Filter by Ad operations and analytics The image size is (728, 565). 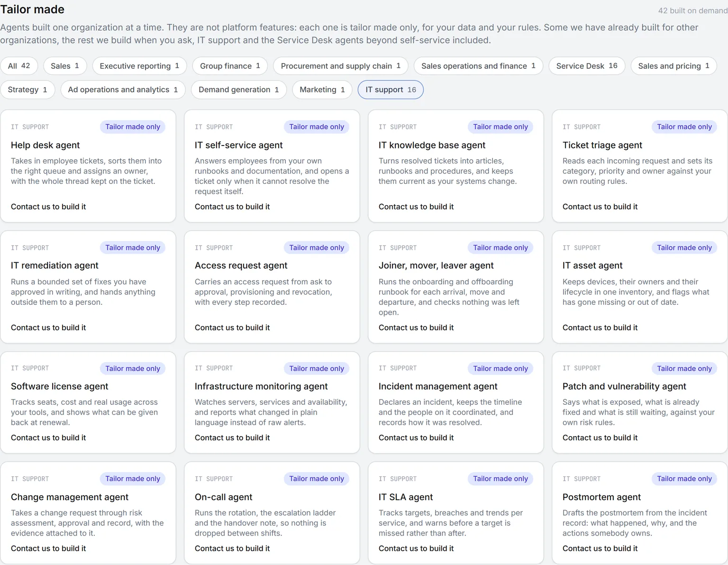pos(123,90)
